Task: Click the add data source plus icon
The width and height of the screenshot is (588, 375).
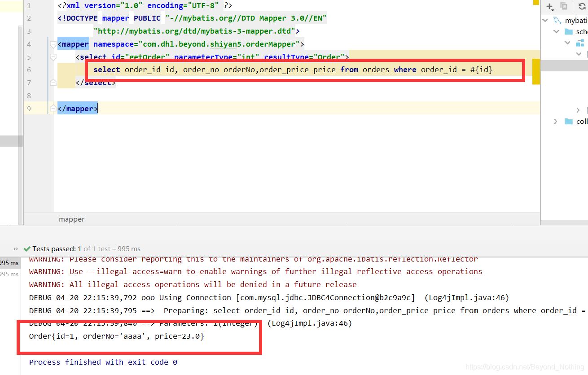Action: tap(550, 6)
